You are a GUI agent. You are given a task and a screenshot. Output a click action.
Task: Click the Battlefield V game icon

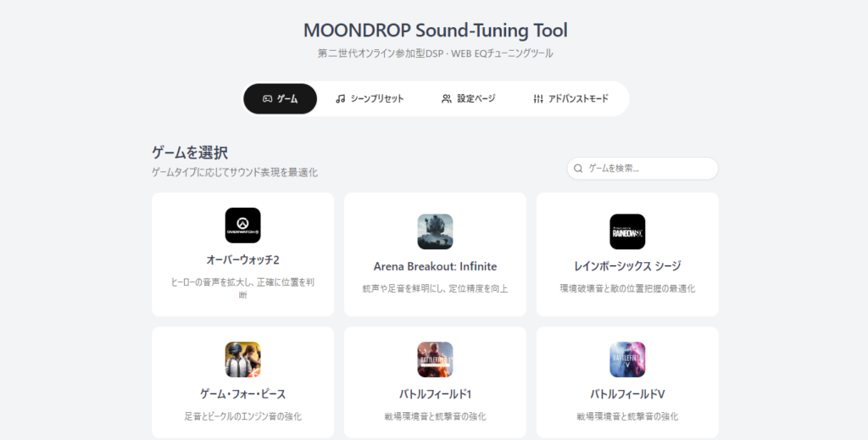(x=627, y=359)
